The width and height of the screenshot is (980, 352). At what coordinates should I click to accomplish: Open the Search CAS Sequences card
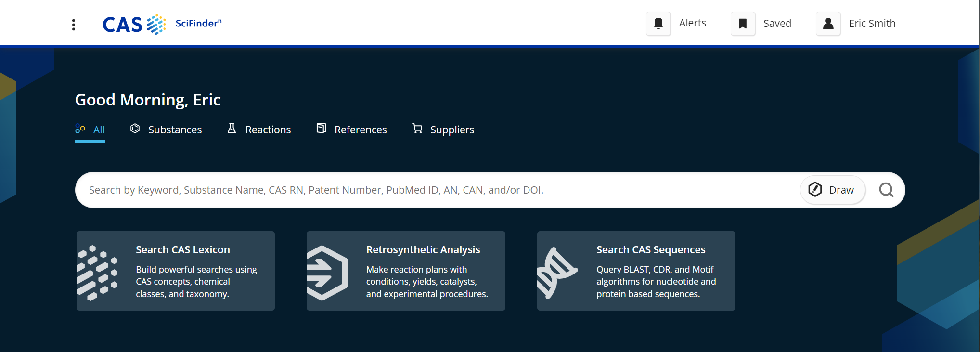pyautogui.click(x=636, y=271)
